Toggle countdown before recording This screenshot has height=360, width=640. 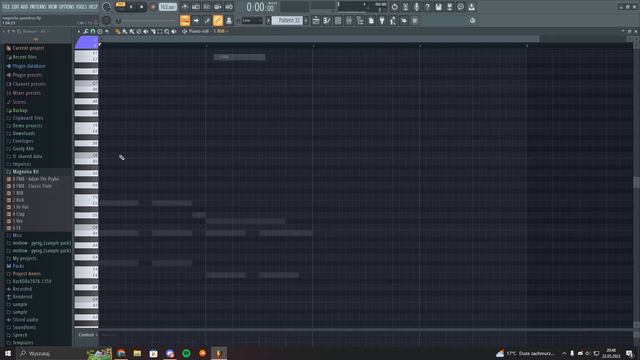click(x=207, y=7)
